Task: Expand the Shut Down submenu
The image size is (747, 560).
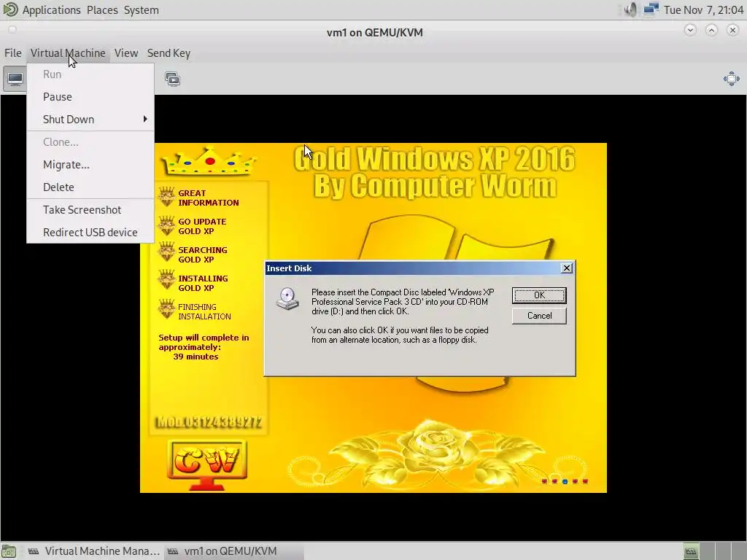Action: pos(90,119)
